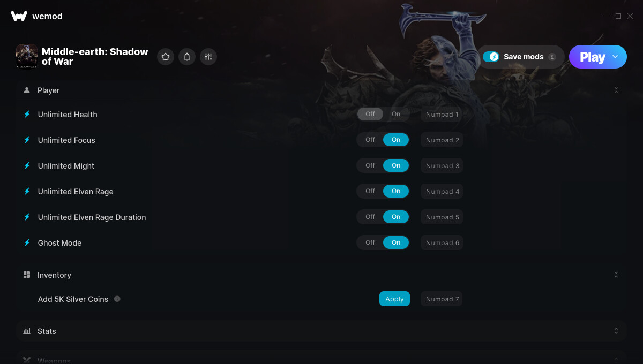Collapse the Inventory section
643x364 pixels.
[616, 275]
